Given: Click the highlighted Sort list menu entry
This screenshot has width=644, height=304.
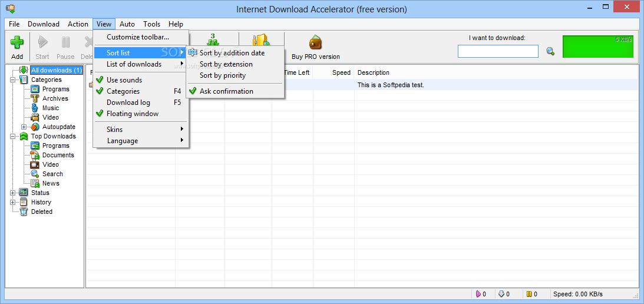Looking at the screenshot, I should pyautogui.click(x=141, y=53).
